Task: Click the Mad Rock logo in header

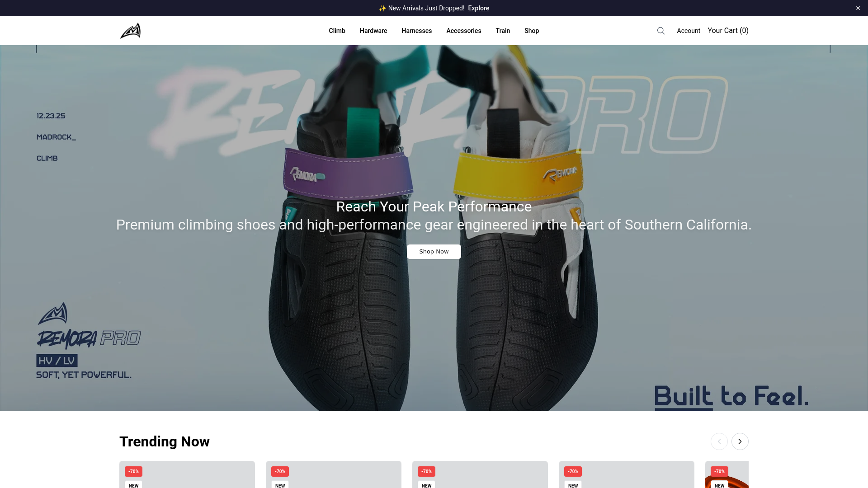Action: (130, 31)
